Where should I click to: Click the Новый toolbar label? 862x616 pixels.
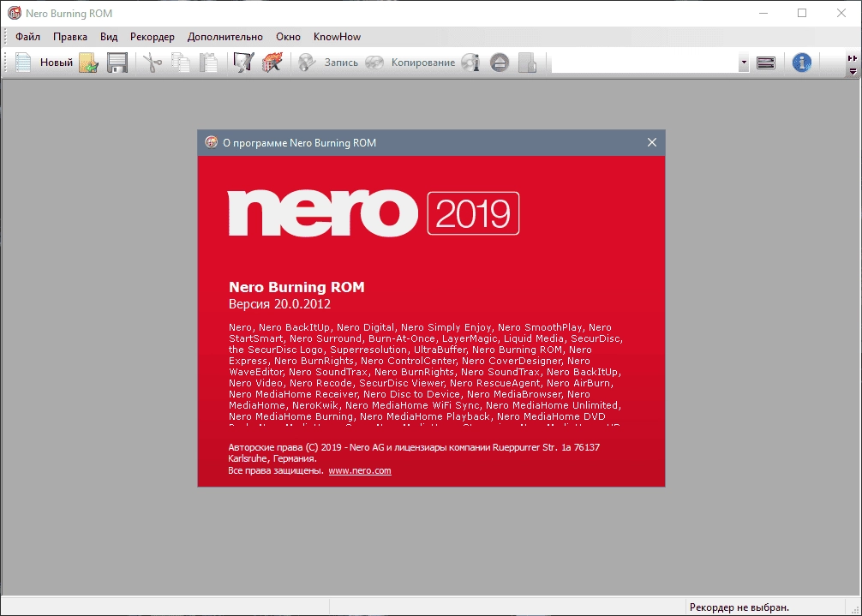click(56, 63)
